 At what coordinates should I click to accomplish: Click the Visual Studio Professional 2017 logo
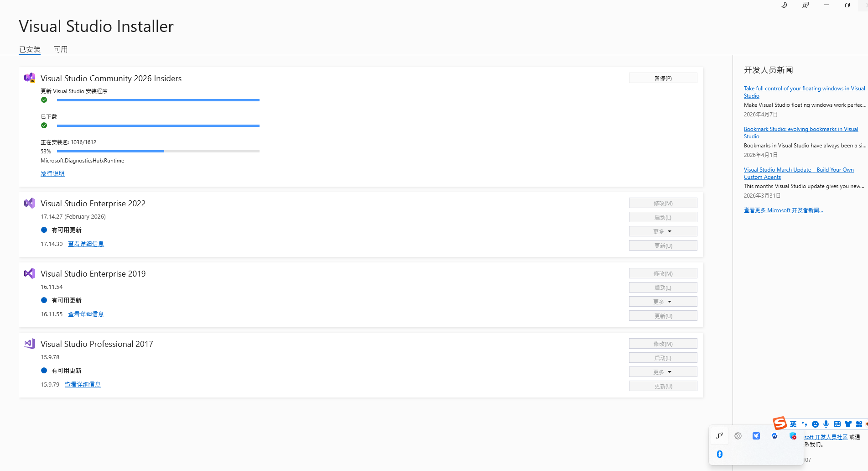coord(30,344)
